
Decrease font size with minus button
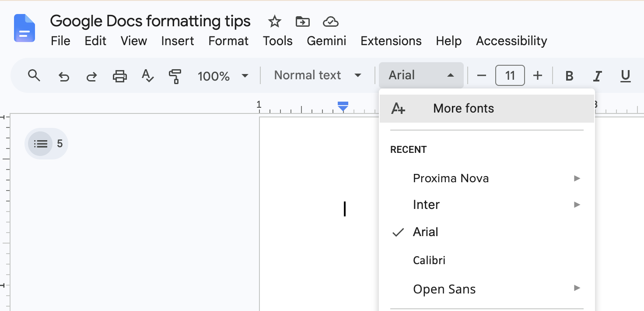click(482, 76)
